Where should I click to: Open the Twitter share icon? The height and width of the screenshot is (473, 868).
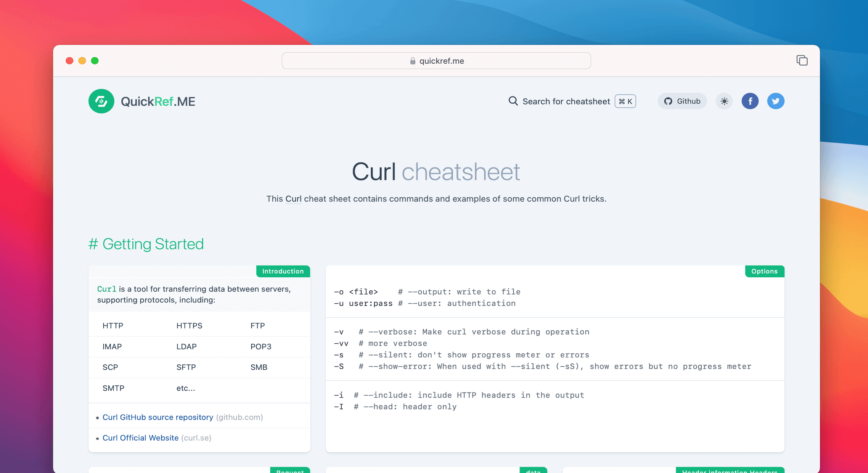coord(775,101)
